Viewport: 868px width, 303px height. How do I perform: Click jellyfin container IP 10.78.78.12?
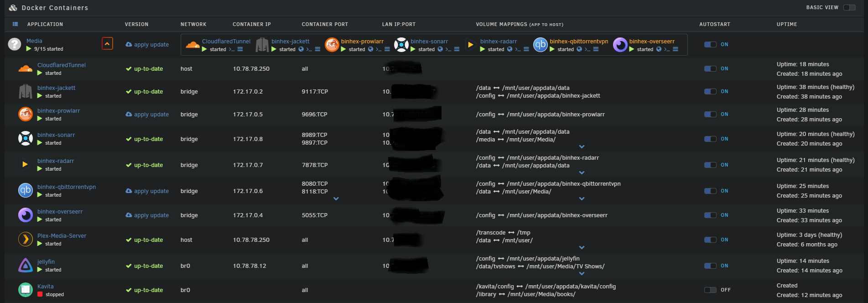coord(249,266)
